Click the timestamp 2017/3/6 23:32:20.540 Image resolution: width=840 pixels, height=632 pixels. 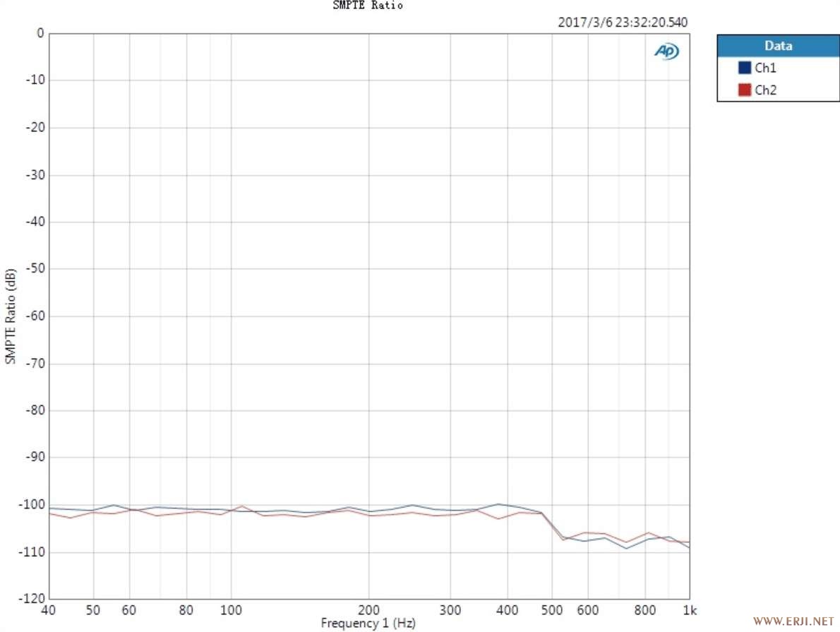tap(623, 23)
